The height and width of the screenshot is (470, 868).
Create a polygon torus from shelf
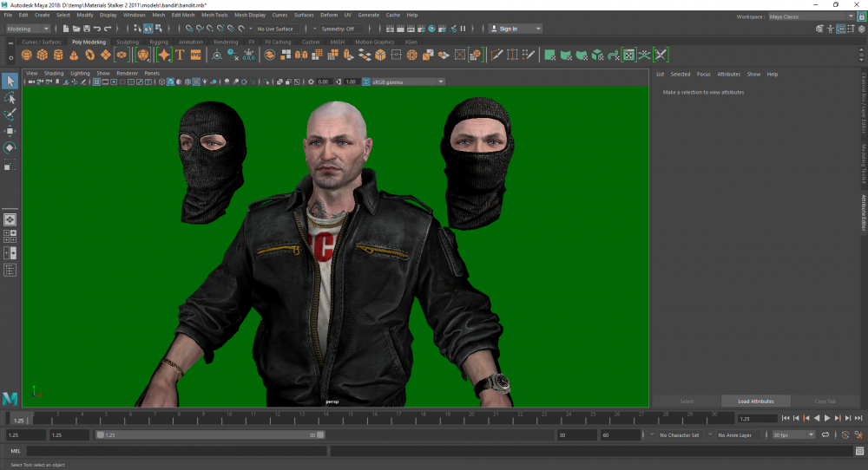coord(89,55)
